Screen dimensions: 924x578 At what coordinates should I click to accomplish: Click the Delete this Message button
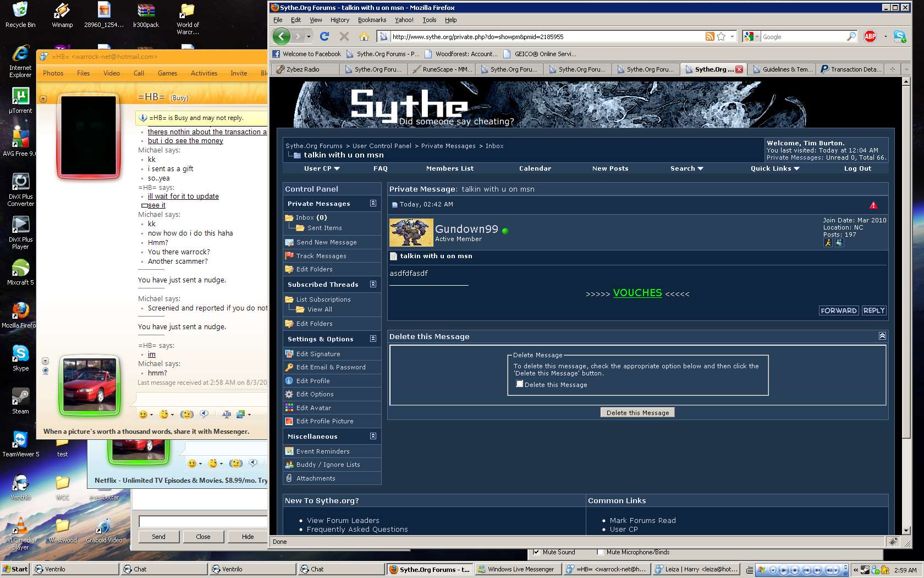point(637,412)
